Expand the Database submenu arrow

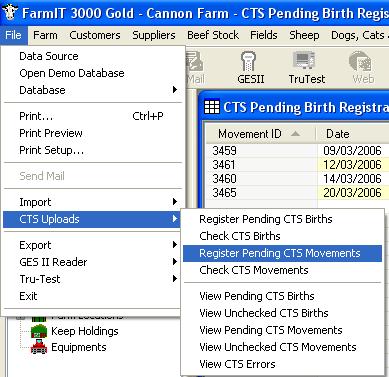click(174, 90)
